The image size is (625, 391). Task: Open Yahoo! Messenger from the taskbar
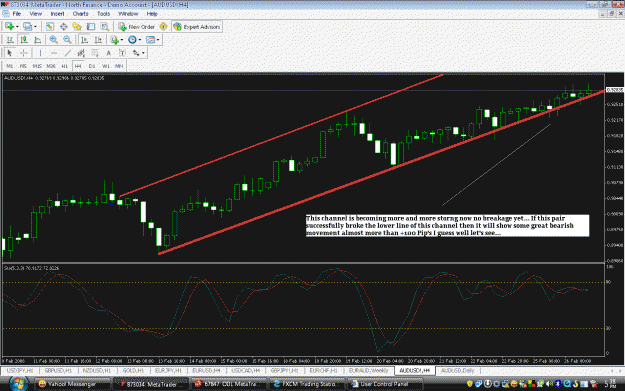[72, 384]
